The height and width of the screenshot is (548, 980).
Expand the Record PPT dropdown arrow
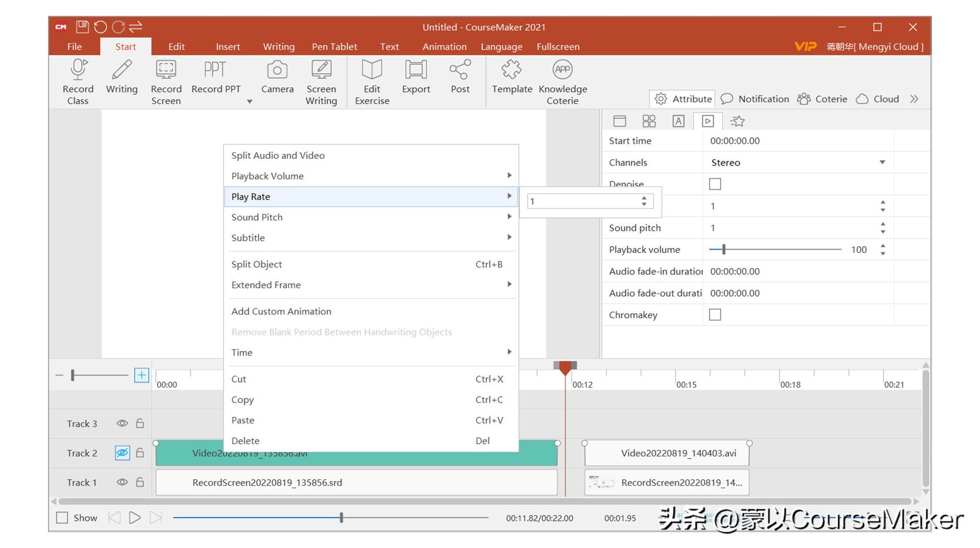250,102
